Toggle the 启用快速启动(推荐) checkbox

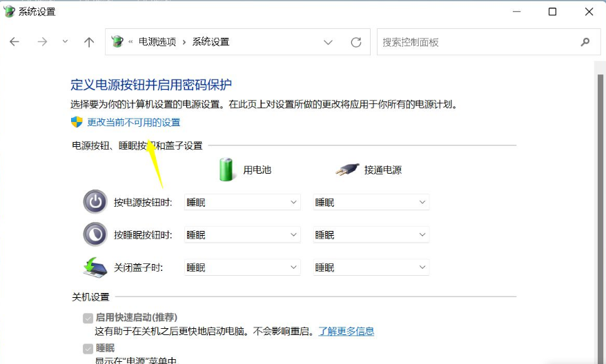click(x=88, y=318)
